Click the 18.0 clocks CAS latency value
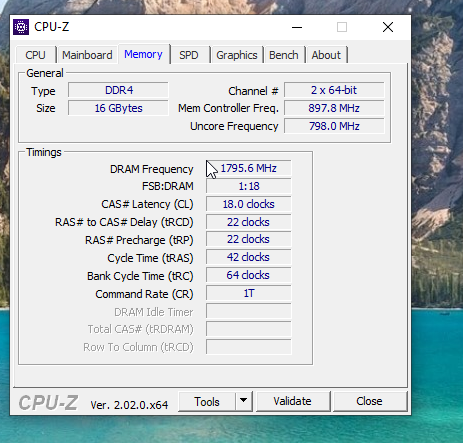The height and width of the screenshot is (443, 463). (249, 204)
